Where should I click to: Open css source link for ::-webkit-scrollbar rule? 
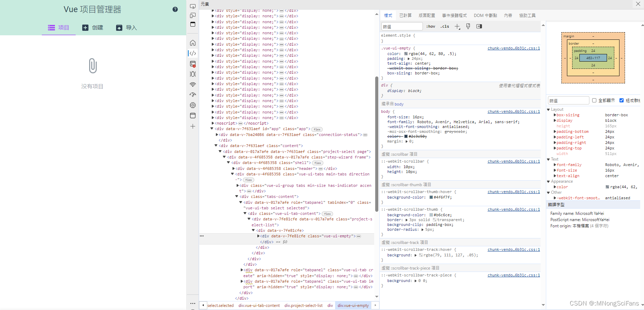click(x=514, y=161)
